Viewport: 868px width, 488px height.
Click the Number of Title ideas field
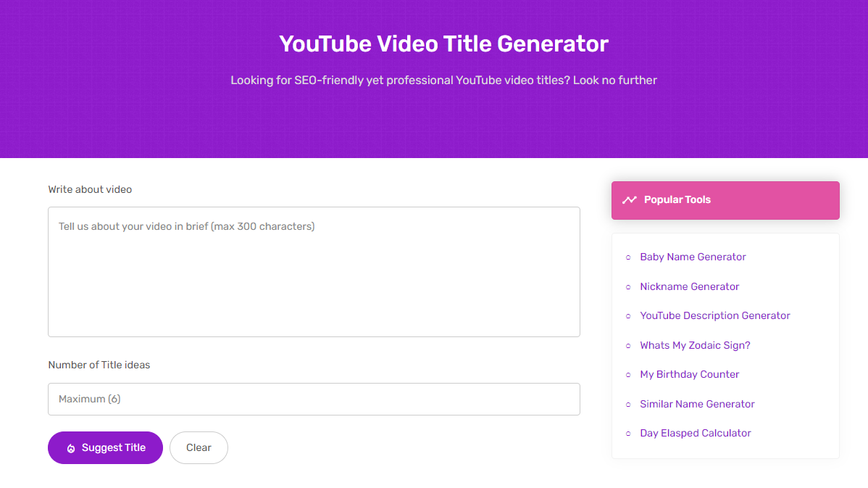(313, 399)
